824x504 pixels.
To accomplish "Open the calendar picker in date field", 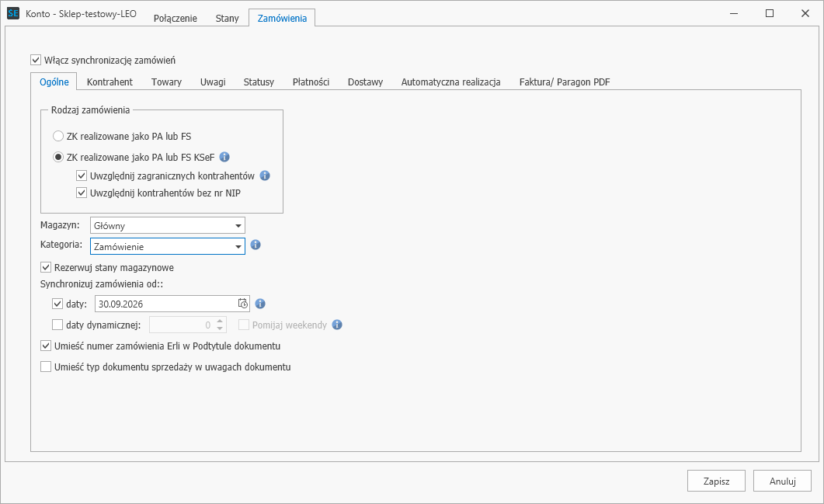I will tap(243, 303).
